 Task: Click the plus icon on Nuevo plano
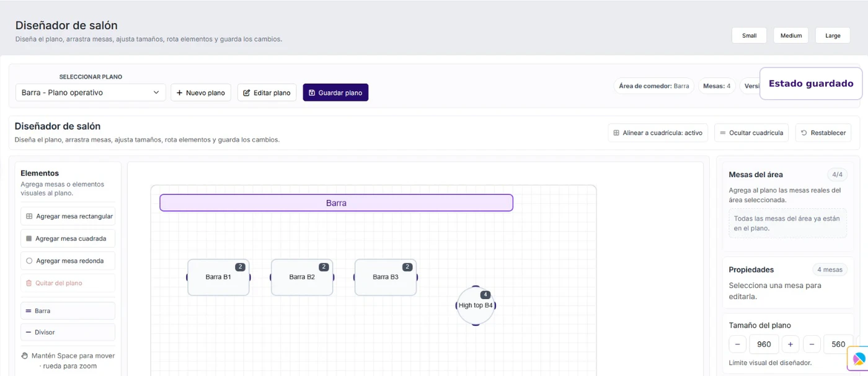click(180, 93)
